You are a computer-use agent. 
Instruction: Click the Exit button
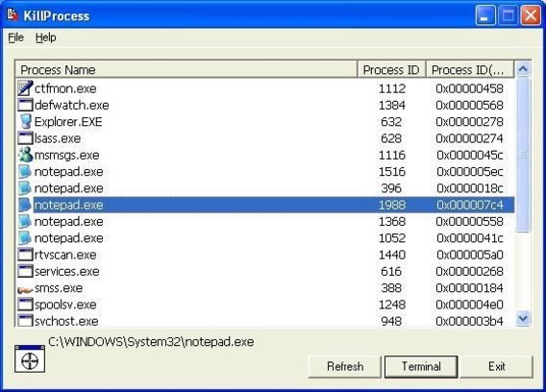[x=497, y=367]
